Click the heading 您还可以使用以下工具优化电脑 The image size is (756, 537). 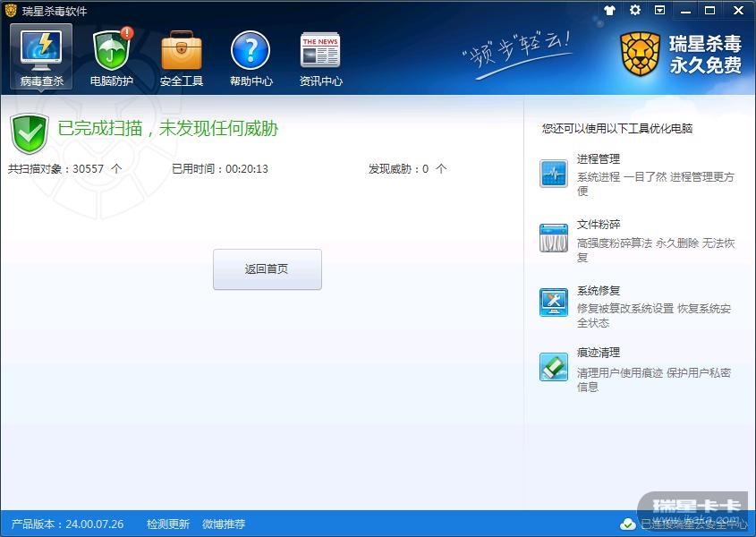(x=617, y=128)
